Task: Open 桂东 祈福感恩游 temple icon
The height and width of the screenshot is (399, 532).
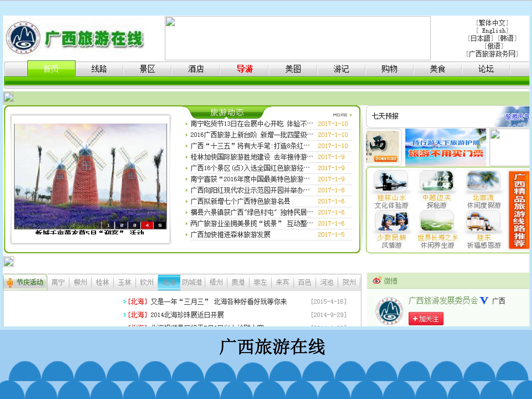Action: [x=483, y=221]
